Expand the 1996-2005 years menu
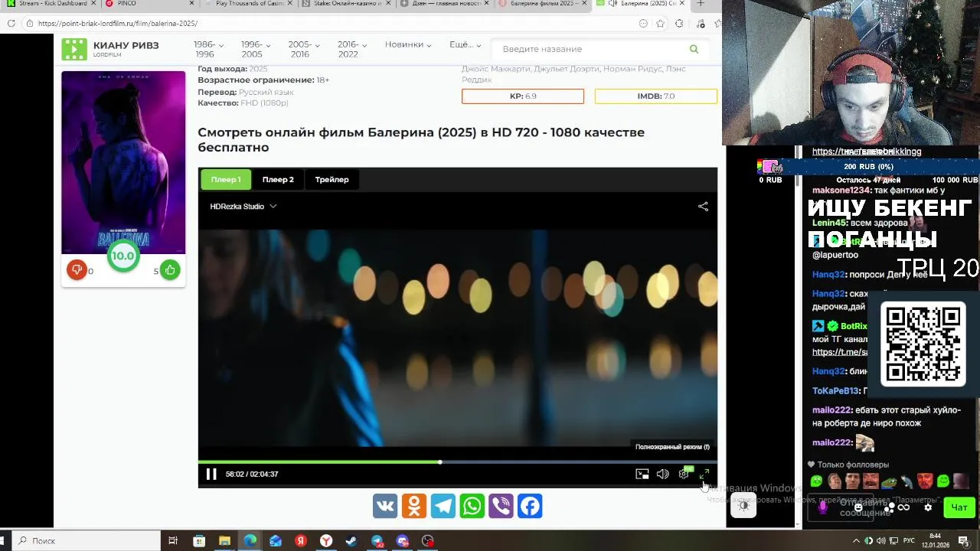The height and width of the screenshot is (551, 980). (256, 49)
